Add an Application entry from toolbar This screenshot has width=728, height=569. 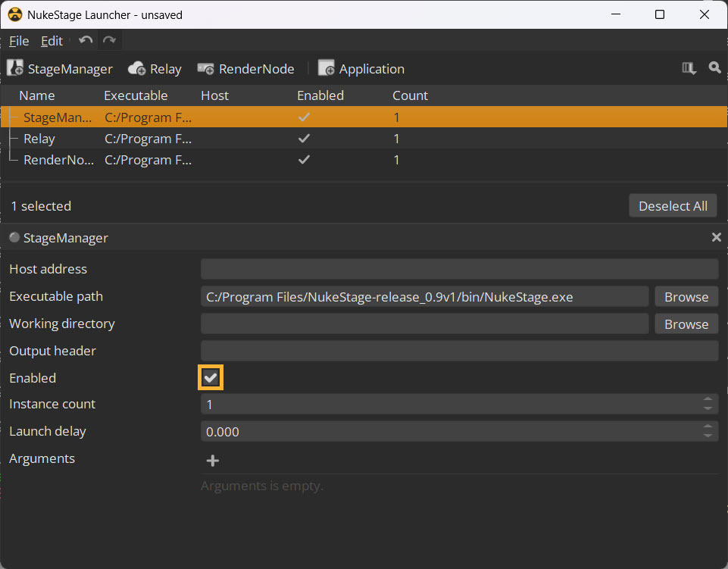pyautogui.click(x=361, y=69)
